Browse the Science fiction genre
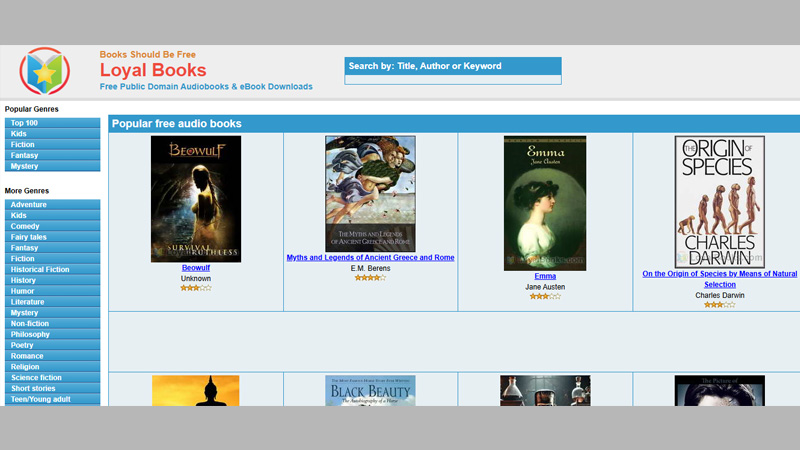 coord(53,378)
